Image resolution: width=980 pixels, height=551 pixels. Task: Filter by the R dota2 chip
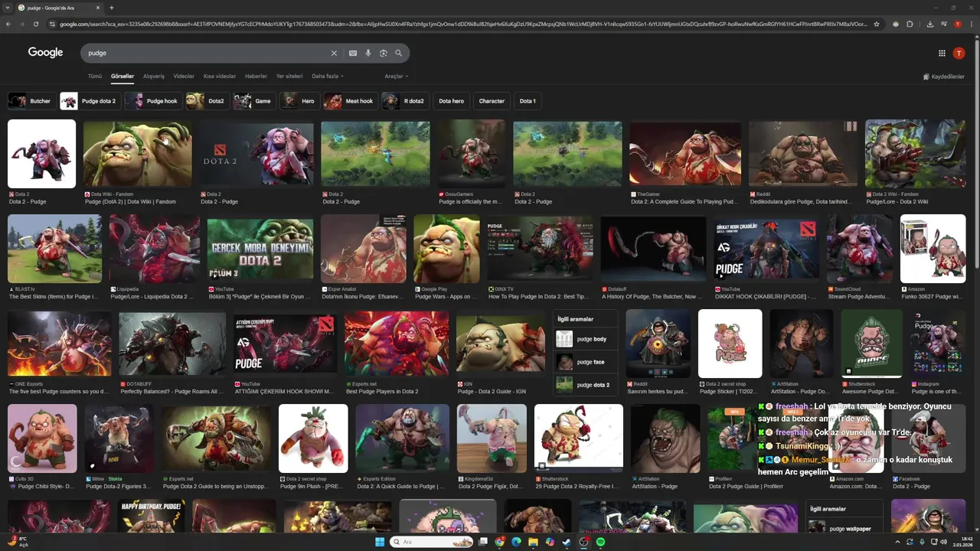click(405, 101)
